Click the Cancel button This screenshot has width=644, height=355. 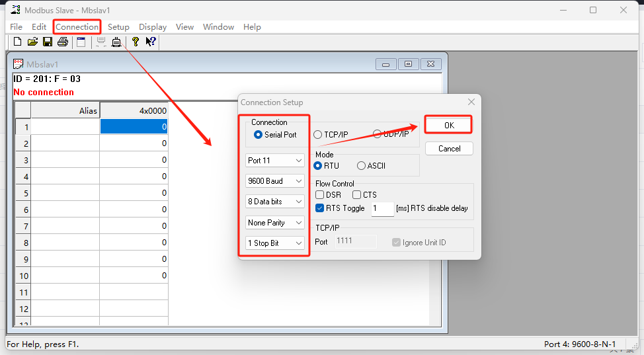[449, 149]
